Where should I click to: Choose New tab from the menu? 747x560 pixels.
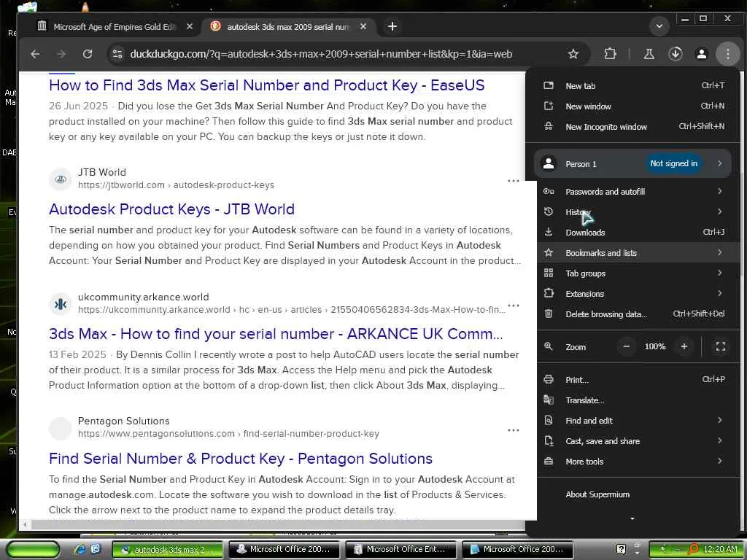click(x=634, y=86)
